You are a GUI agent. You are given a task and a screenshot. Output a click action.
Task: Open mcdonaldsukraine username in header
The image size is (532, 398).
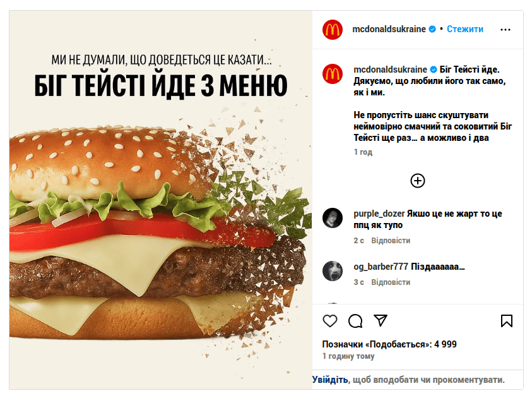point(389,29)
